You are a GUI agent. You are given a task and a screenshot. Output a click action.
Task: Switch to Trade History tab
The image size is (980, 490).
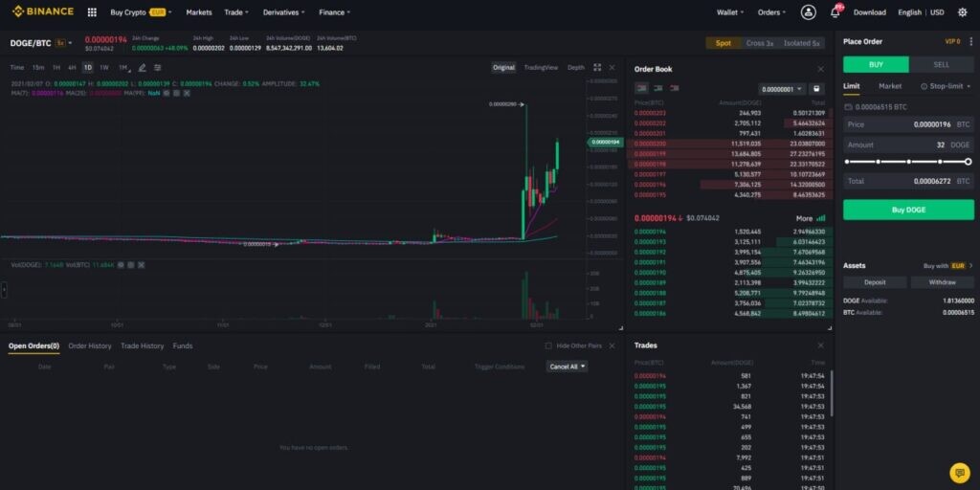coord(142,346)
